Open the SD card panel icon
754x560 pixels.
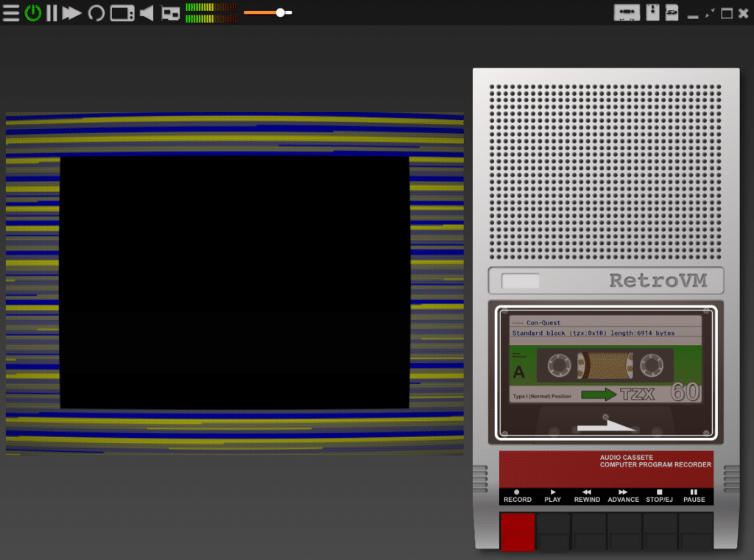(672, 12)
